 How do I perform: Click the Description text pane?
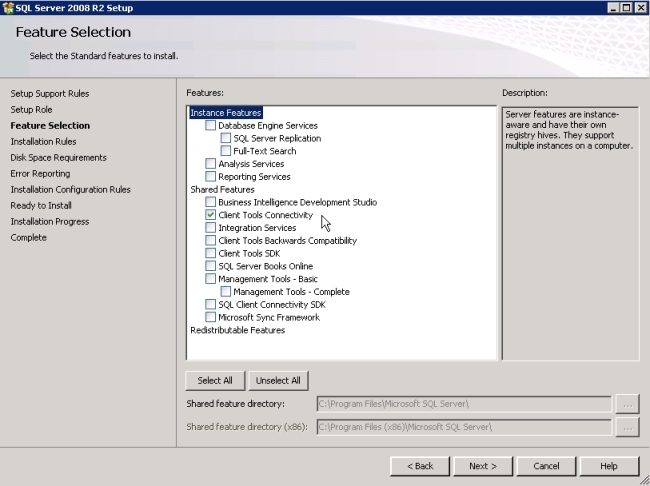click(570, 233)
